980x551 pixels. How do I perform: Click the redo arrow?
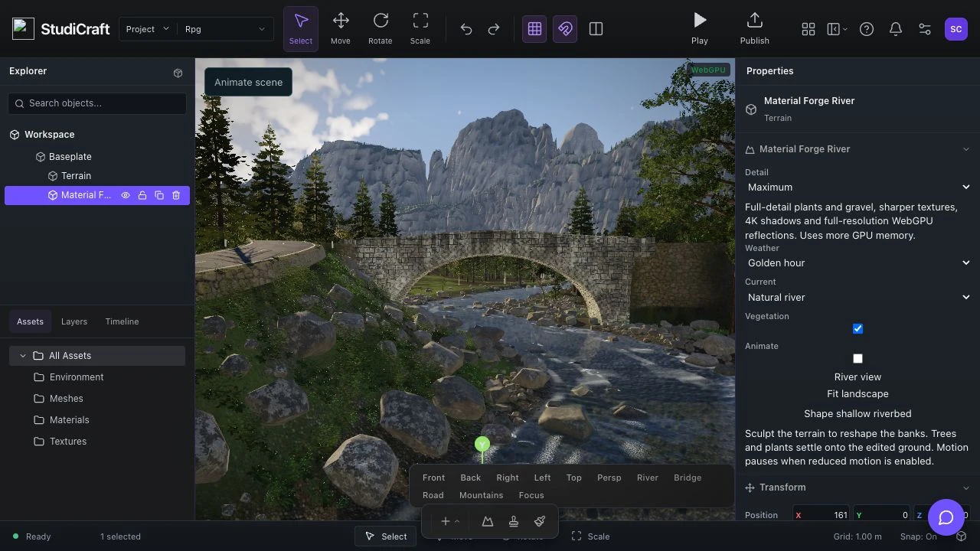click(494, 29)
